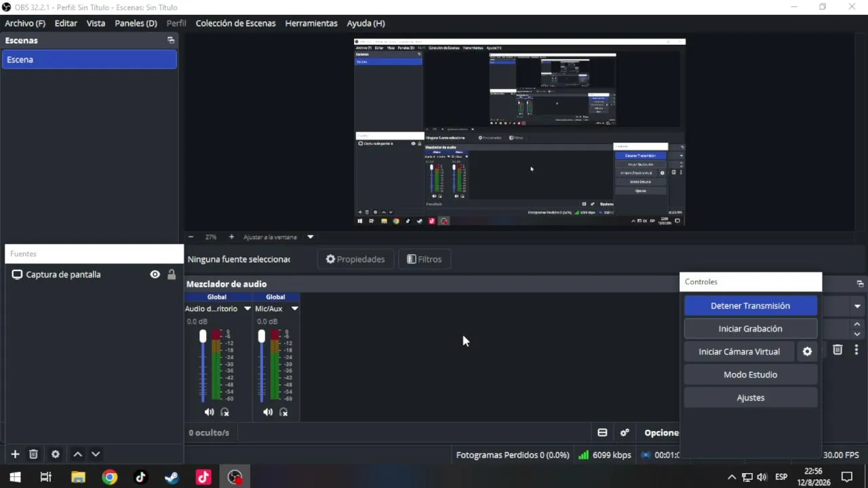The width and height of the screenshot is (868, 488).
Task: Click Detener Transmisión to stop streaming
Action: [750, 306]
